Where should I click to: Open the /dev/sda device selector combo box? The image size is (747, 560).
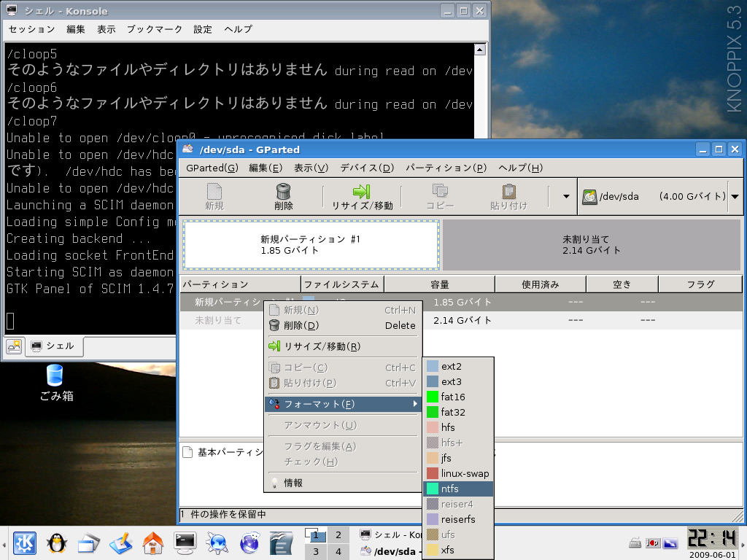[x=660, y=196]
